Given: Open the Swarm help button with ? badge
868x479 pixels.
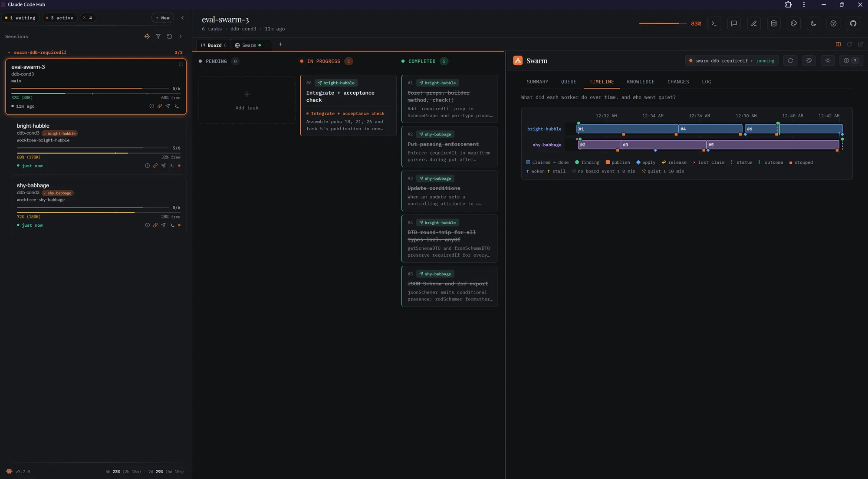Looking at the screenshot, I should pyautogui.click(x=851, y=61).
